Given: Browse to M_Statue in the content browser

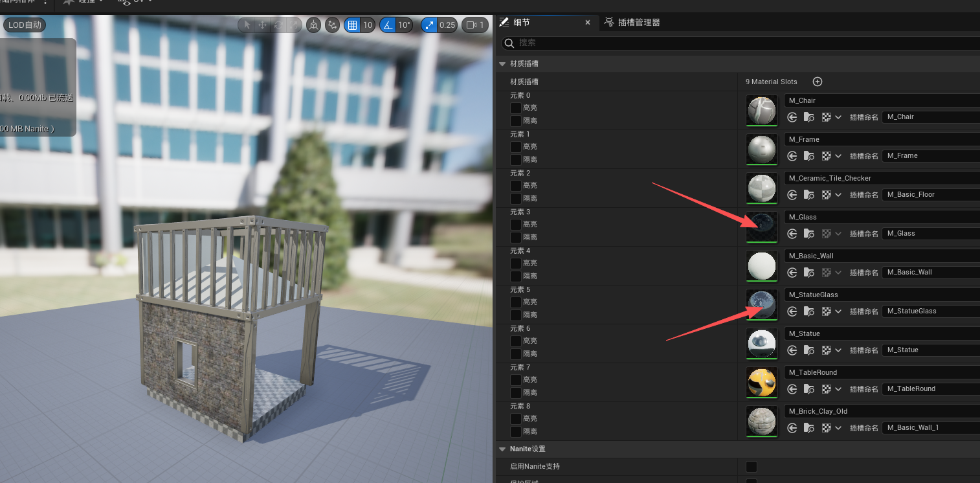Looking at the screenshot, I should coord(809,350).
